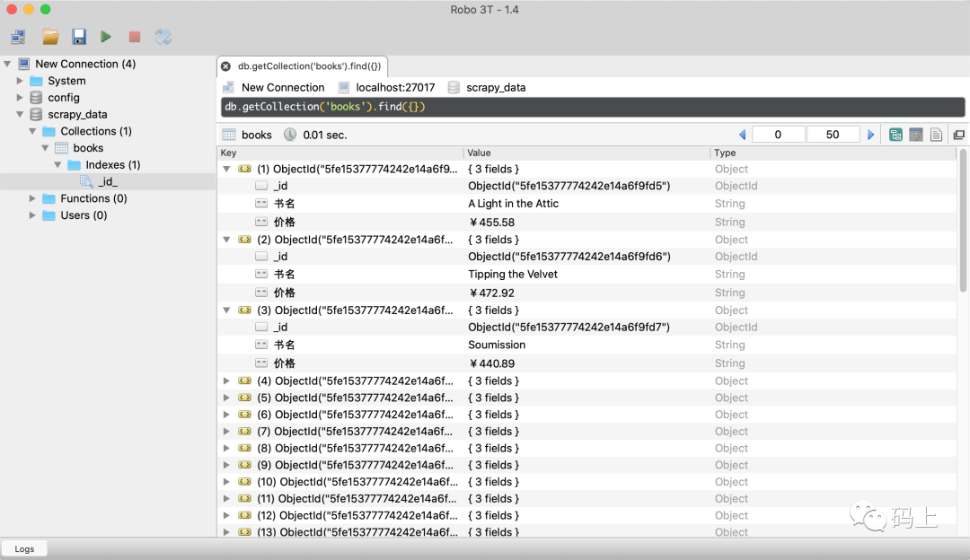
Task: Select ObjectId value ending in 9fd6
Action: (569, 257)
